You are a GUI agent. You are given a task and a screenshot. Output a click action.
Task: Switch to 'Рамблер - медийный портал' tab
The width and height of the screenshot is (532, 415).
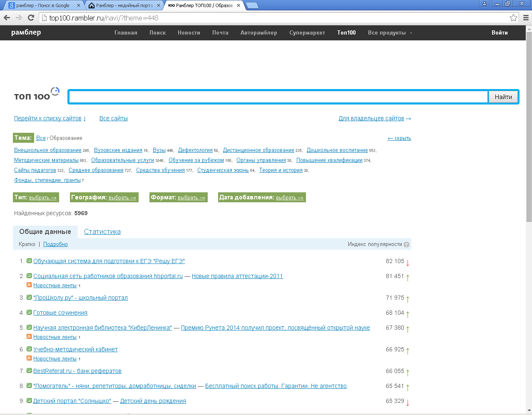(124, 5)
